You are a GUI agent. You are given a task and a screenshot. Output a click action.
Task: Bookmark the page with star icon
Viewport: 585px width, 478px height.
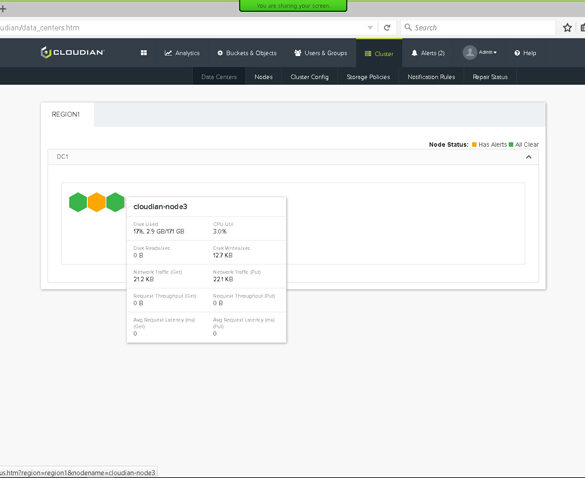[567, 28]
